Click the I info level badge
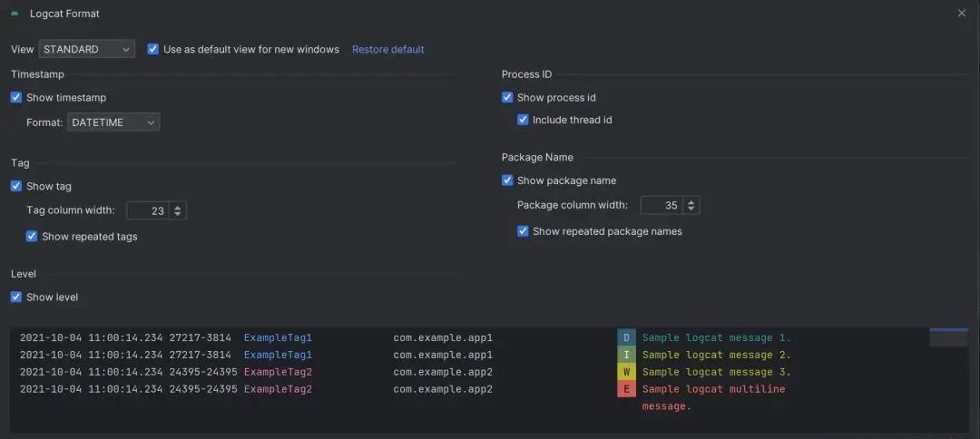The height and width of the screenshot is (439, 980). [x=626, y=355]
